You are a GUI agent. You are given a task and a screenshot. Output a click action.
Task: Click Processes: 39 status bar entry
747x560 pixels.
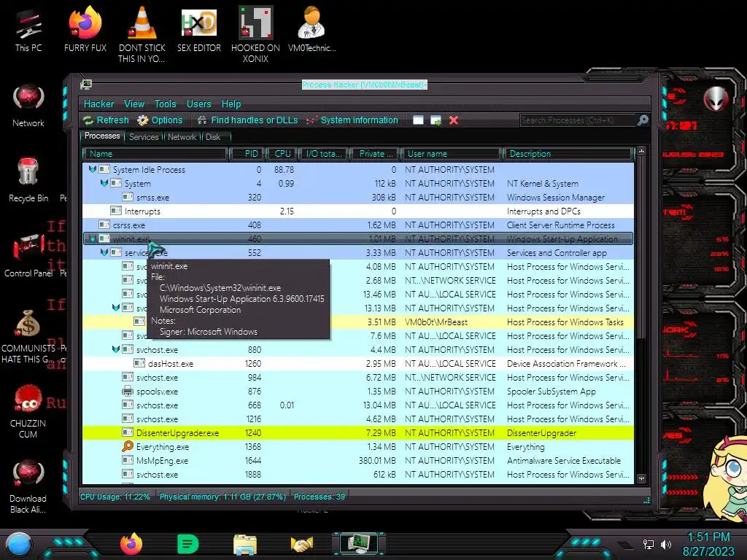click(320, 497)
